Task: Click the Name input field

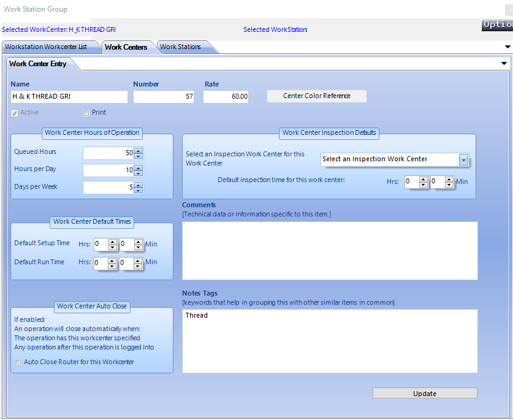Action: (69, 97)
